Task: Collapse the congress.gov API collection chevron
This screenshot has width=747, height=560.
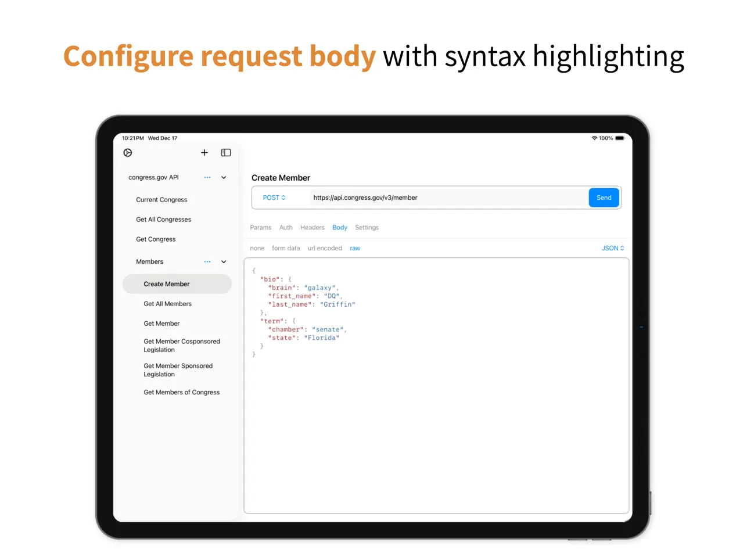Action: pos(224,177)
